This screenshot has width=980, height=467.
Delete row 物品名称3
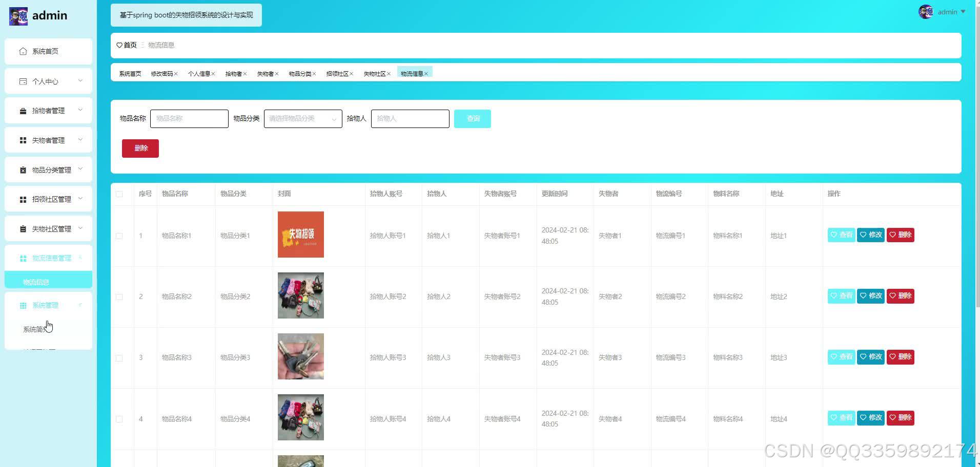pos(901,357)
